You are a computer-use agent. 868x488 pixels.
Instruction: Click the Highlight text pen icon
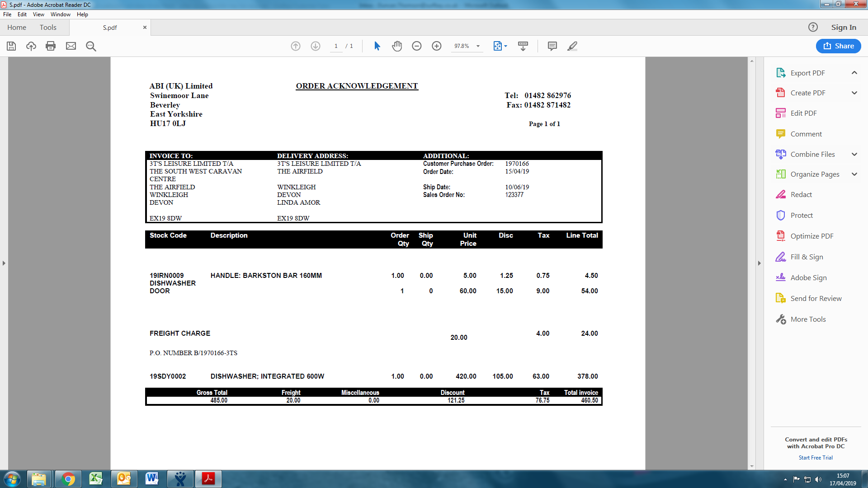(x=572, y=46)
